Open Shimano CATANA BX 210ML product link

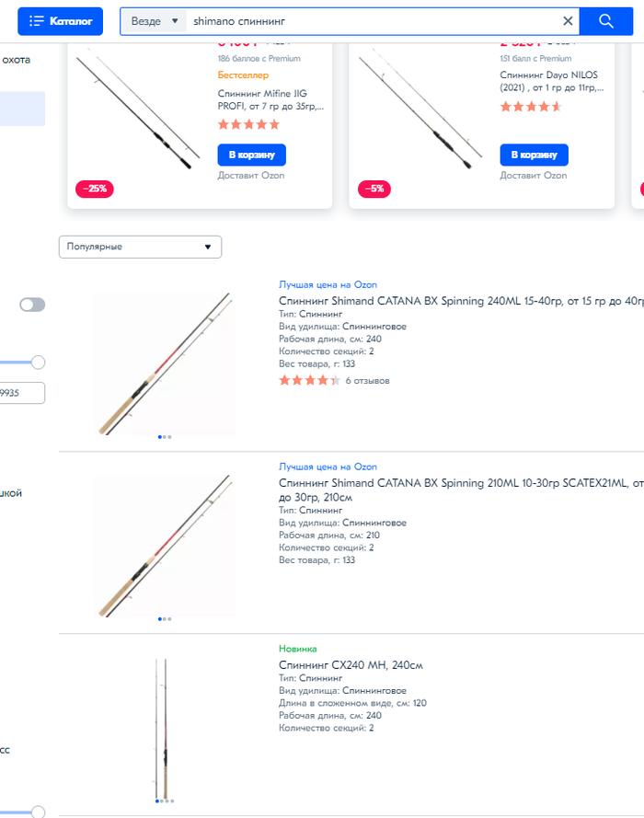[461, 490]
